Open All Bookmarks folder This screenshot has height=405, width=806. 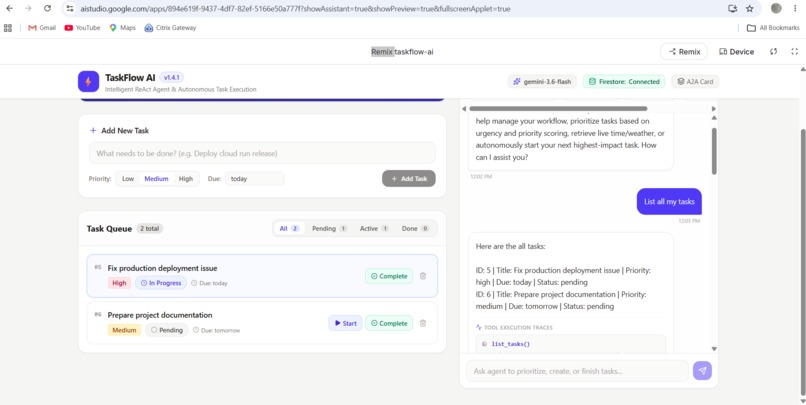773,28
